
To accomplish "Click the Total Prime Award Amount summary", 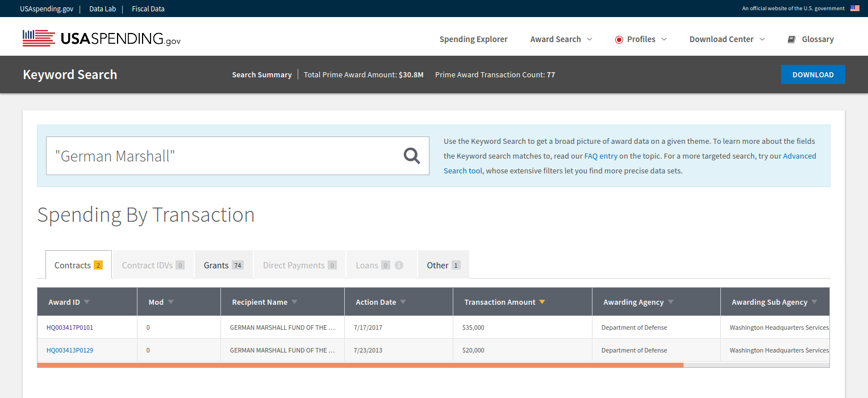I will pyautogui.click(x=364, y=74).
